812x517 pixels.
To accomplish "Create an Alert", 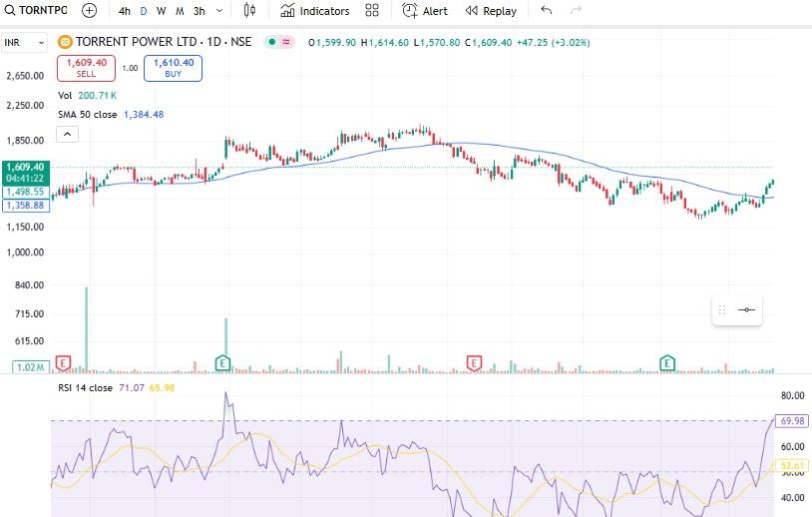I will click(425, 11).
